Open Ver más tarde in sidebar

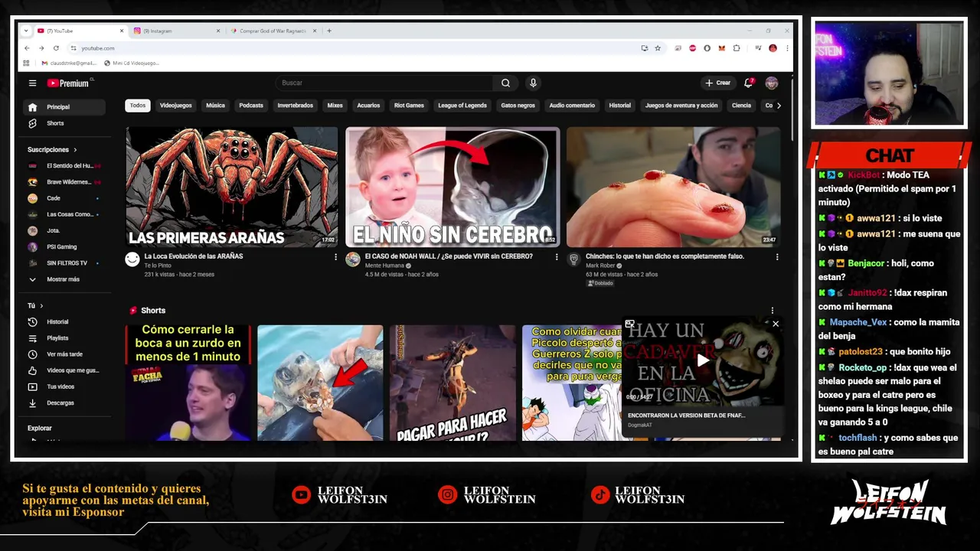pyautogui.click(x=64, y=354)
